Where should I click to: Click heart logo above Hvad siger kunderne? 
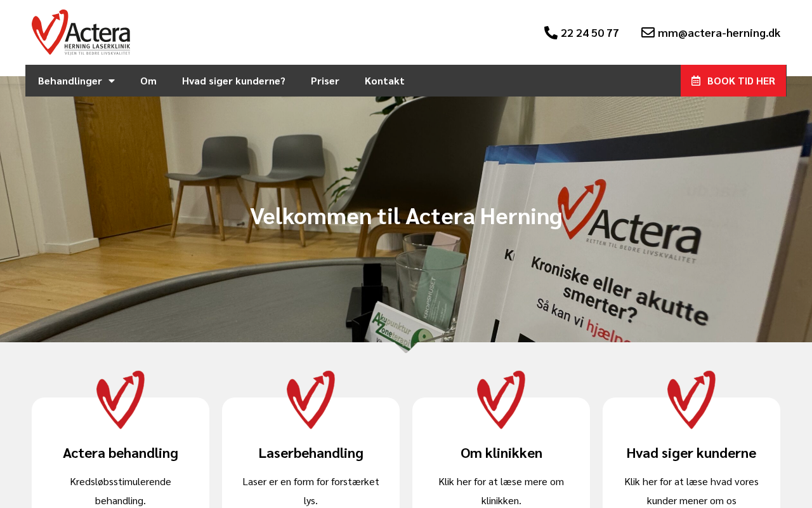click(x=691, y=400)
